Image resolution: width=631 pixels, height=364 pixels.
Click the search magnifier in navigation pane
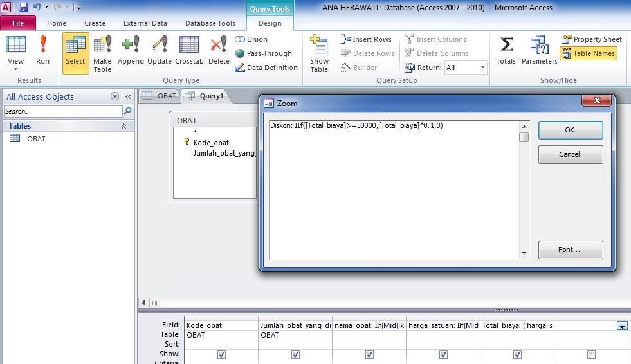127,111
